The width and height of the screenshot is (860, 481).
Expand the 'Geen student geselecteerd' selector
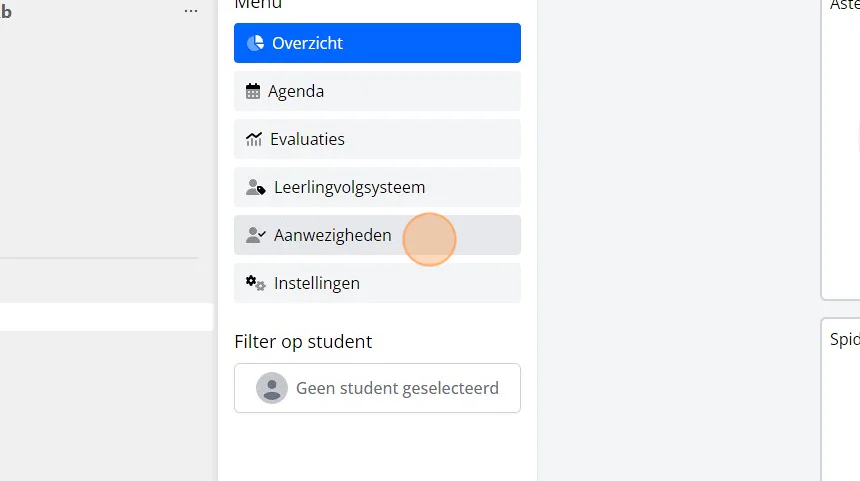[377, 388]
